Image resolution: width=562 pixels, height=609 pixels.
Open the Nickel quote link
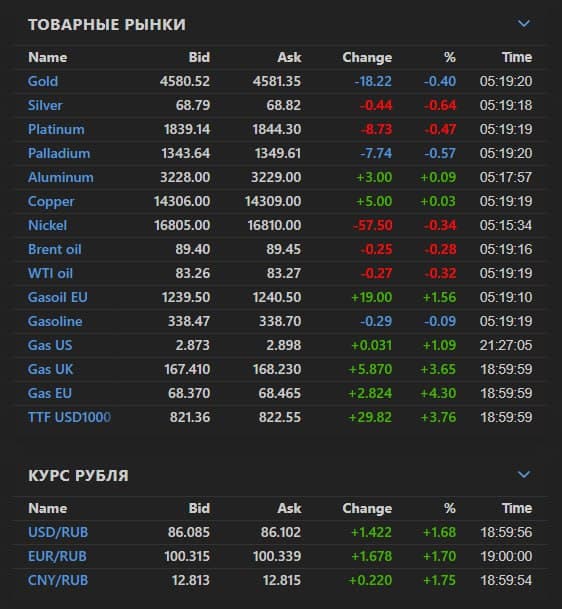(47, 225)
